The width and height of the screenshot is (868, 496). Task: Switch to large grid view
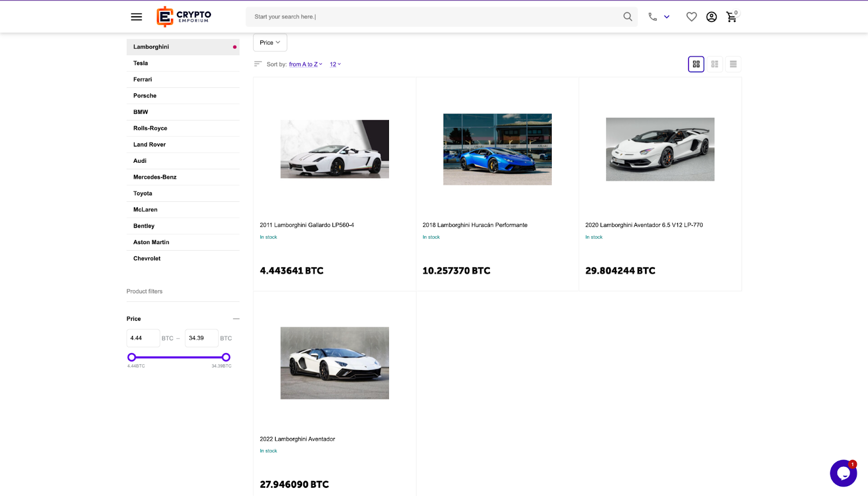click(696, 64)
